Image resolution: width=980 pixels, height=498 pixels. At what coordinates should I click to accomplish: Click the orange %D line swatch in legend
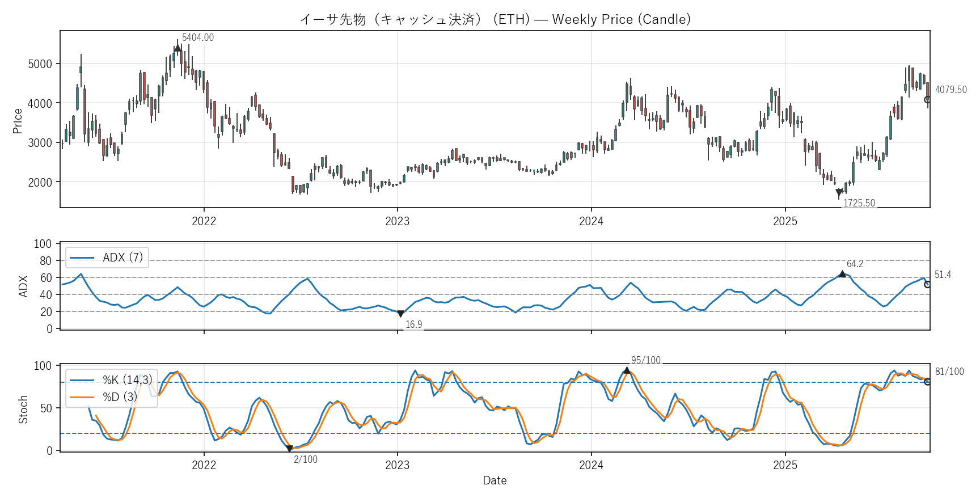(x=81, y=397)
